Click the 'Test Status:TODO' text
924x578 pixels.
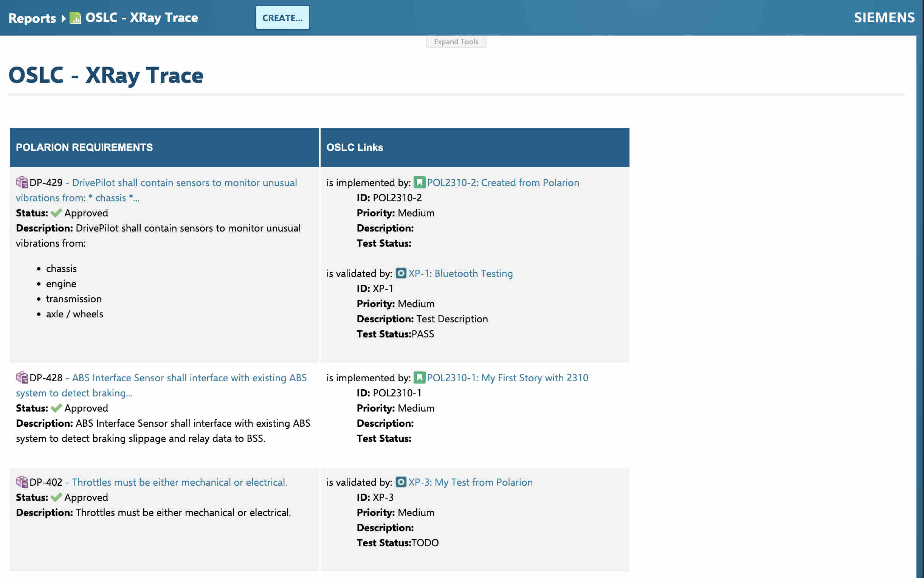(x=397, y=542)
